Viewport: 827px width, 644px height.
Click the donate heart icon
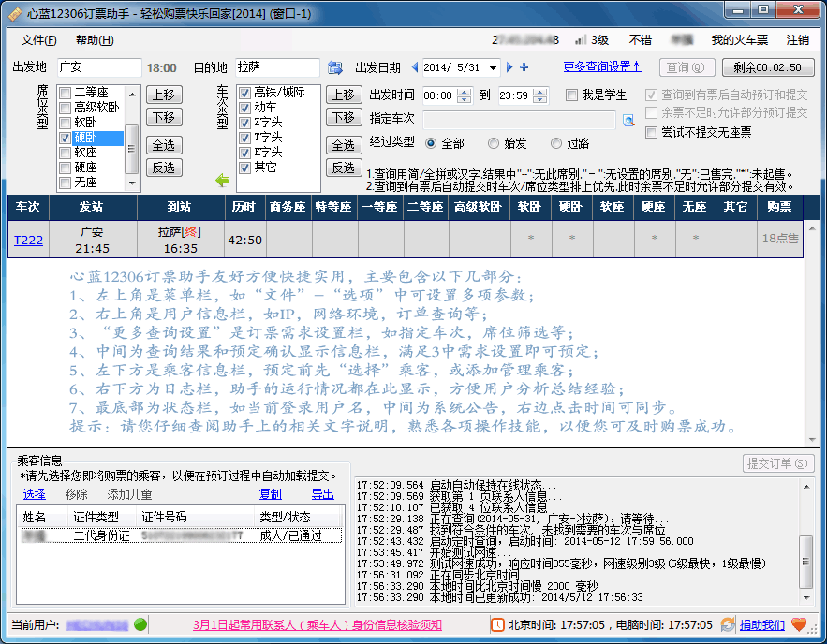[799, 624]
